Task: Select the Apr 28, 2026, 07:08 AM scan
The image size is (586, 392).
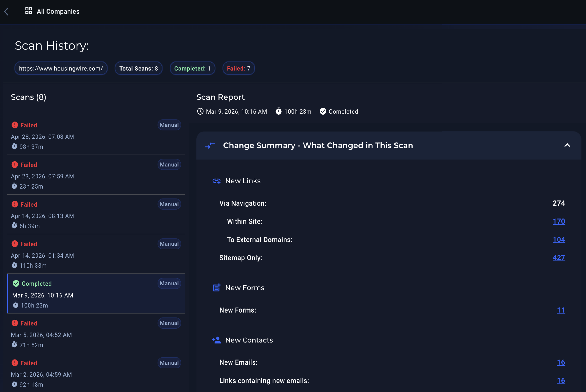Action: 96,135
